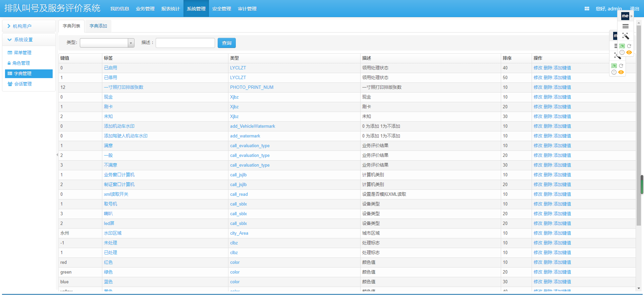The height and width of the screenshot is (295, 644).
Task: Click 添加键值 in the 不满意 row
Action: [x=562, y=165]
